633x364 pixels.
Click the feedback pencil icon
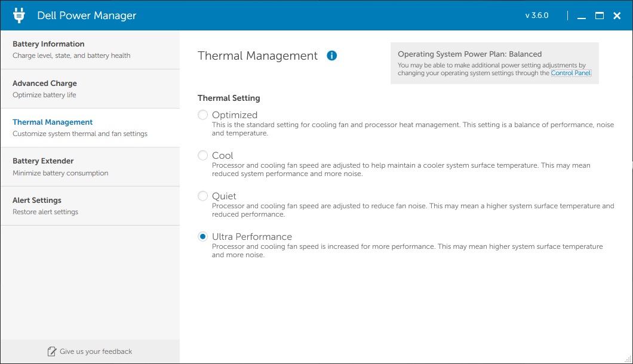(52, 351)
